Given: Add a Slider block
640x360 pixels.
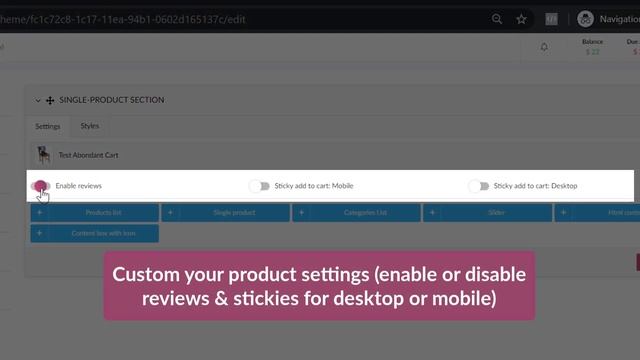Looking at the screenshot, I should (x=487, y=213).
